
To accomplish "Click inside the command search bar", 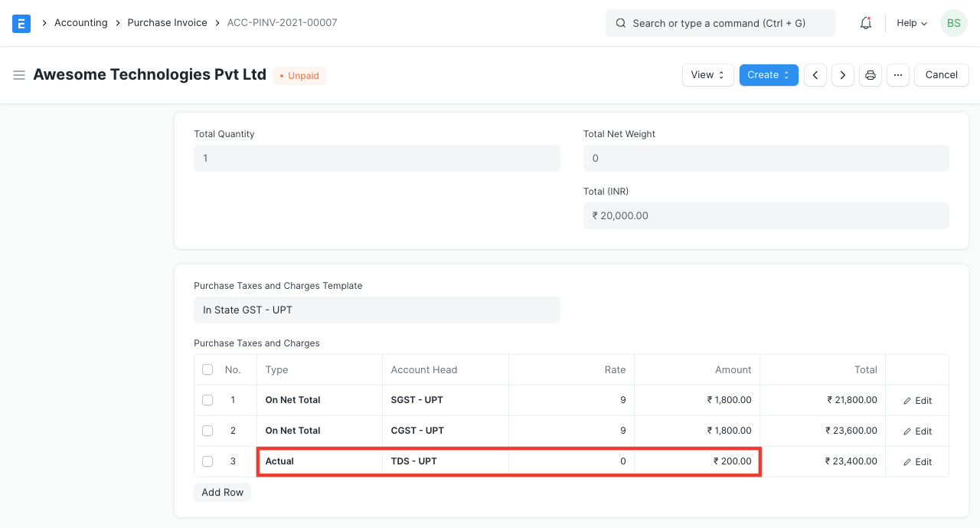I will pos(720,23).
